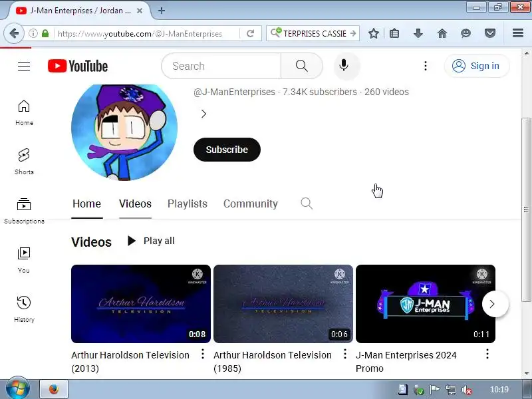
Task: Switch to the channel Videos tab
Action: 135,203
